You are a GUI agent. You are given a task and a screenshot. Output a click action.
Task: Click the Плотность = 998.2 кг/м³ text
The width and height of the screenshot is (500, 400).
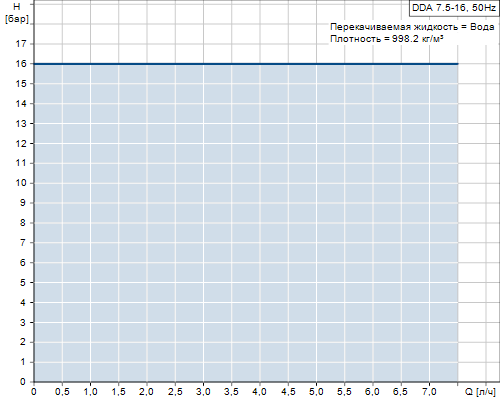click(387, 39)
